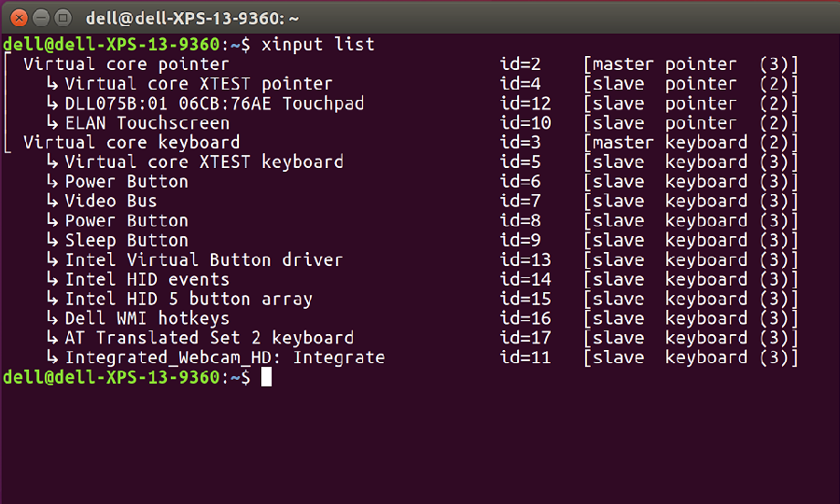840x504 pixels.
Task: Click the 'DLL075B:01 06CB:76AE Touchpad' entry
Action: coord(214,104)
